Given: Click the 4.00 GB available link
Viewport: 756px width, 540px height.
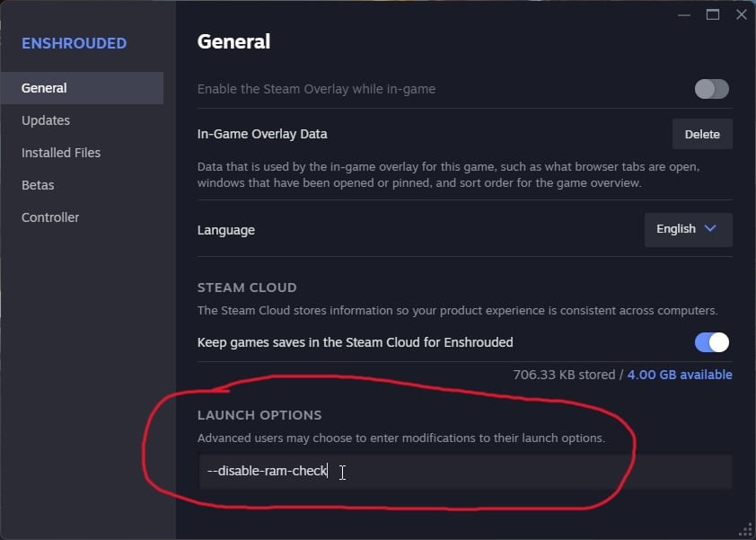Looking at the screenshot, I should tap(680, 375).
